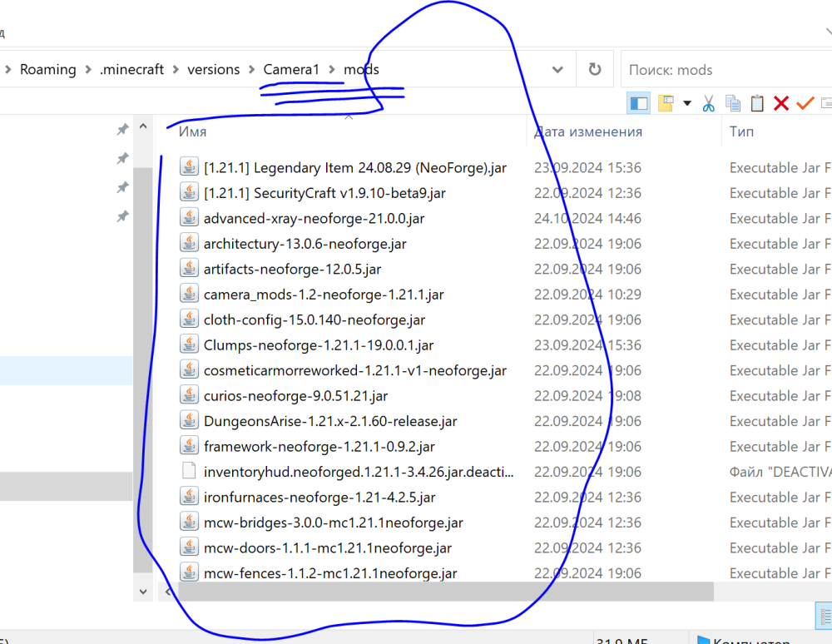Click the scroll down arrow of sidebar scrollbar

click(x=143, y=591)
